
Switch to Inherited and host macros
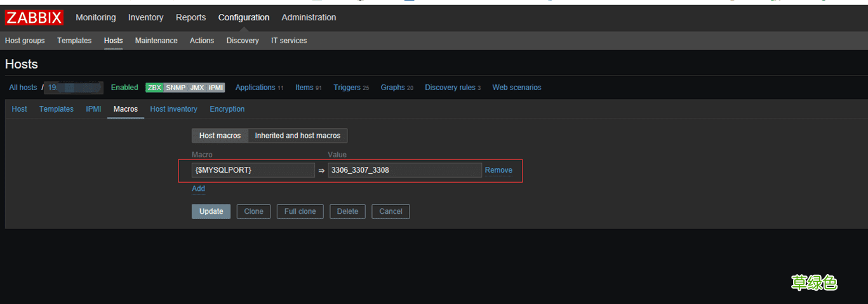(x=297, y=136)
